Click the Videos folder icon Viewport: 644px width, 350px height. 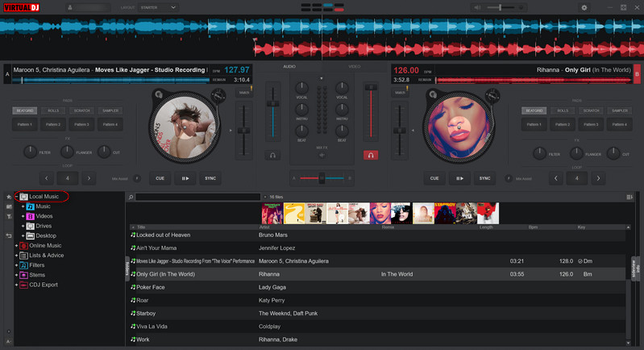(31, 216)
